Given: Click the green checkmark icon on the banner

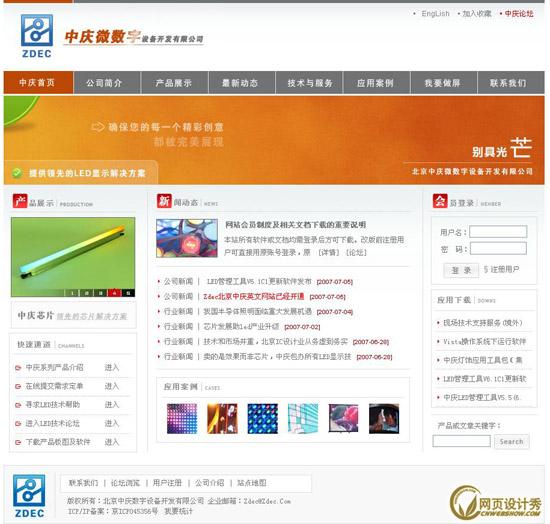Looking at the screenshot, I should coord(16,173).
